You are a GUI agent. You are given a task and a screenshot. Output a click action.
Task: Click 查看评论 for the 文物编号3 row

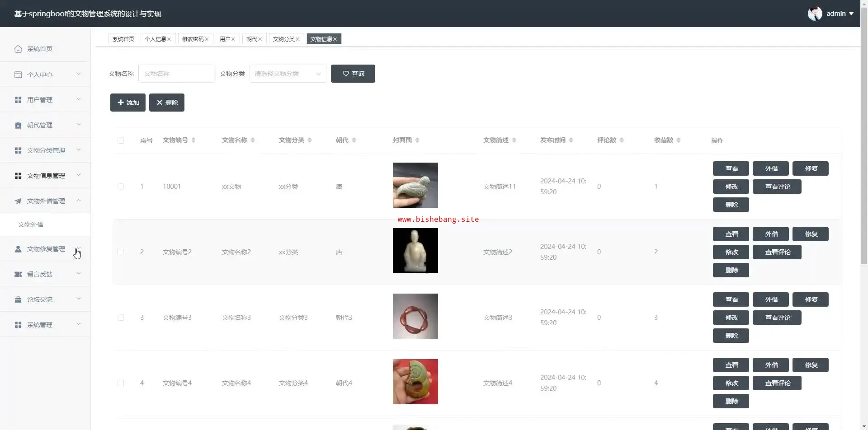(x=777, y=318)
